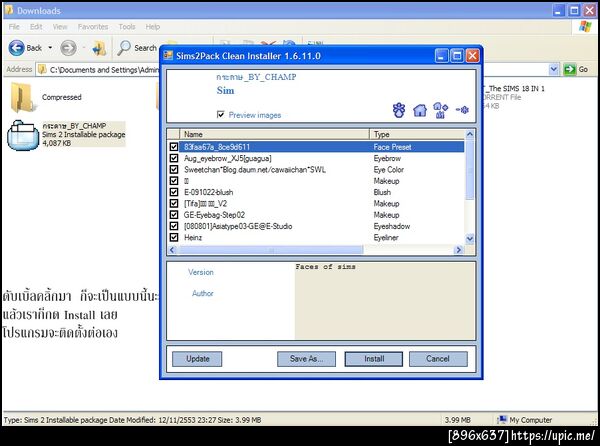Uncheck the Aug_eyebrow_XJ5[guagua] checkbox

(174, 158)
